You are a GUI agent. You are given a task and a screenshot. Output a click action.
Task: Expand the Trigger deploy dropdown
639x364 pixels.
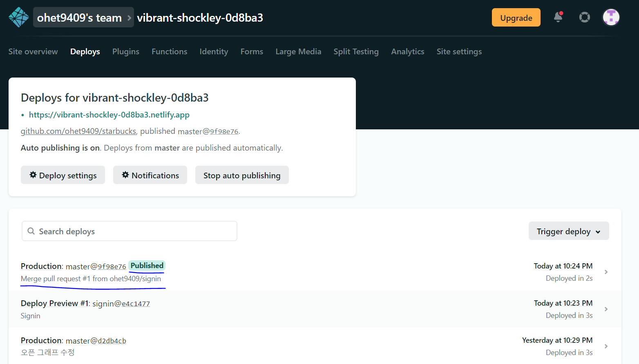coord(569,231)
